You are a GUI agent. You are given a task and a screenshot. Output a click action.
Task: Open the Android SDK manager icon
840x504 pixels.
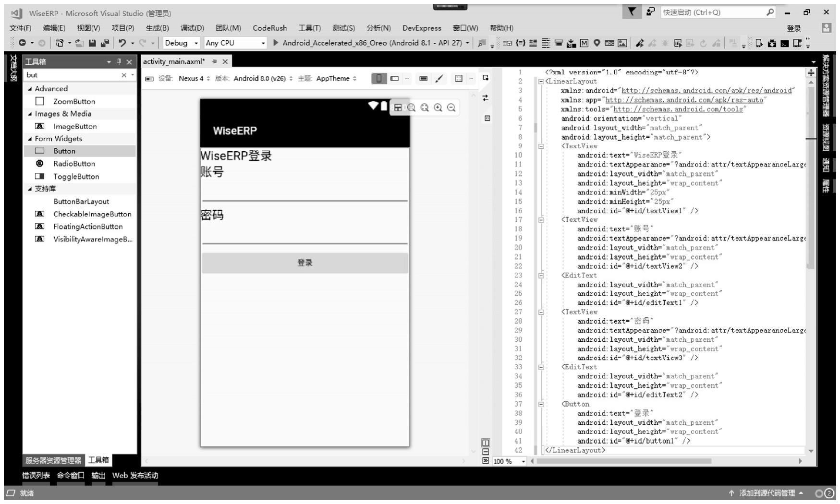pos(772,43)
